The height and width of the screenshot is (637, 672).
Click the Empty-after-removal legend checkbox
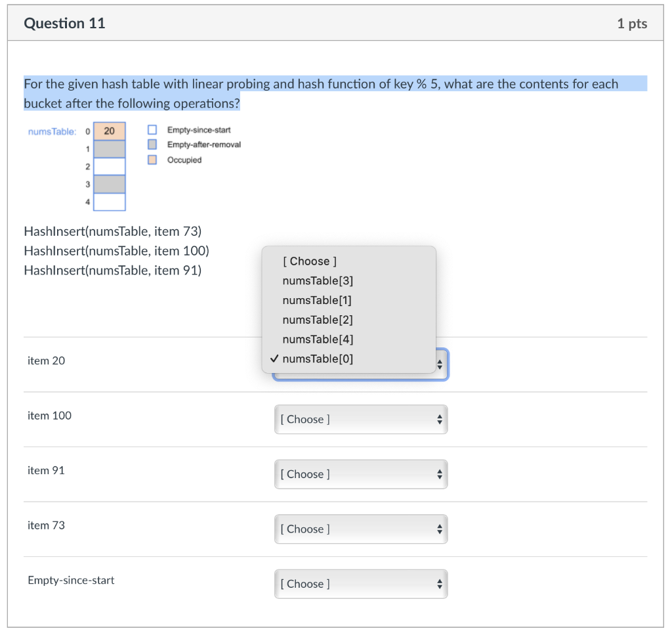pos(152,144)
